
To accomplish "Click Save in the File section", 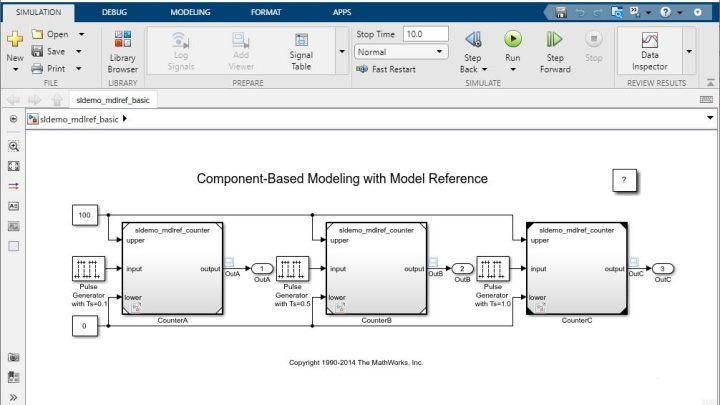I will [x=48, y=51].
